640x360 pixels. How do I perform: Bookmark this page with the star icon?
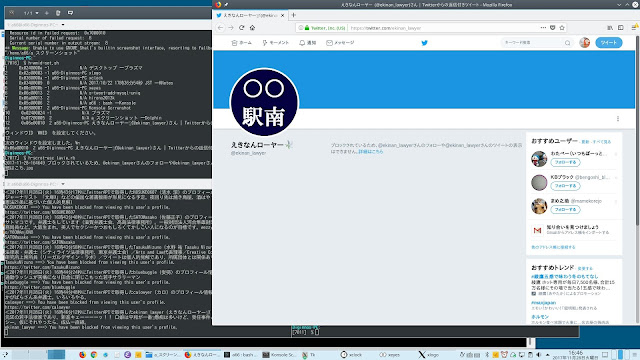(562, 28)
